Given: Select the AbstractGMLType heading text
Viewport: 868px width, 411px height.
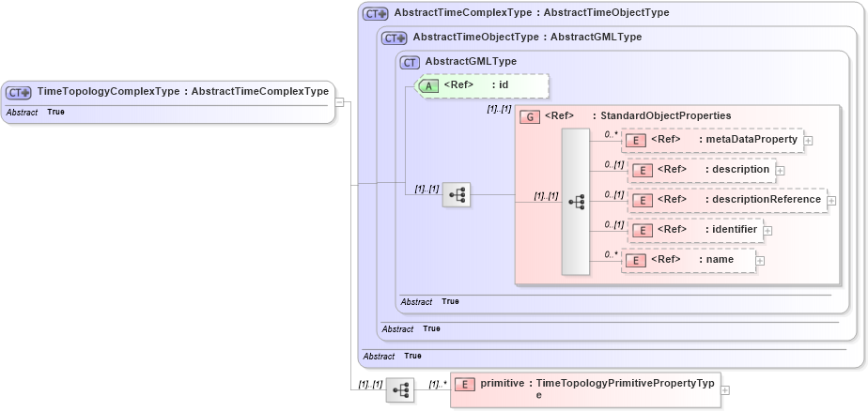Looking at the screenshot, I should [471, 61].
